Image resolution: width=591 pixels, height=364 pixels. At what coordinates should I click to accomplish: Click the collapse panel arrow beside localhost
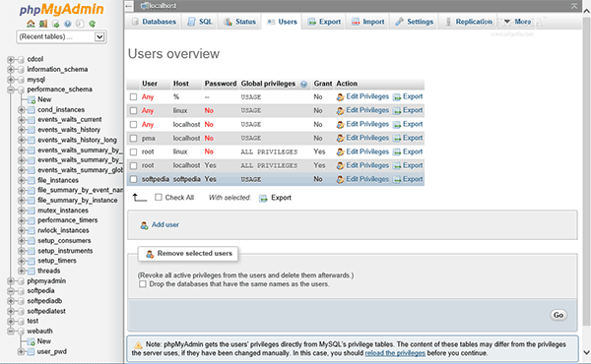click(129, 6)
